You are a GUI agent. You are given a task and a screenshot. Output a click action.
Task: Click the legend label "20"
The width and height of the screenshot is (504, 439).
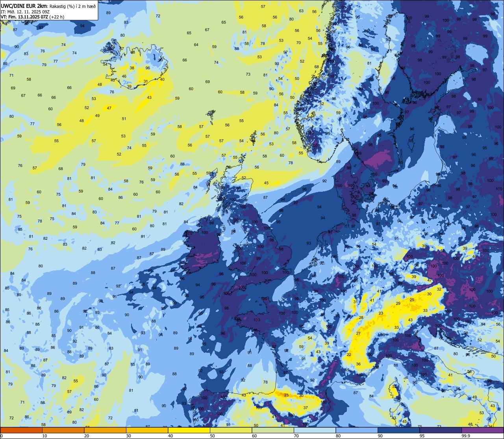pyautogui.click(x=87, y=436)
